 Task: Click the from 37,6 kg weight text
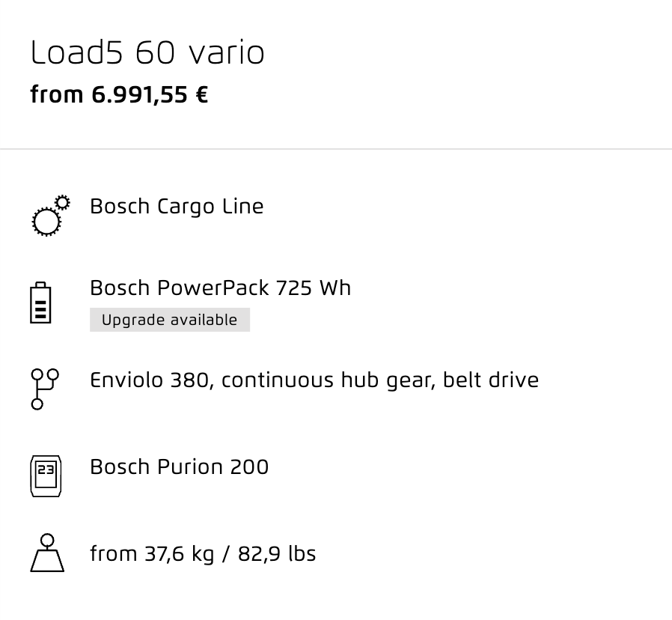click(x=152, y=553)
